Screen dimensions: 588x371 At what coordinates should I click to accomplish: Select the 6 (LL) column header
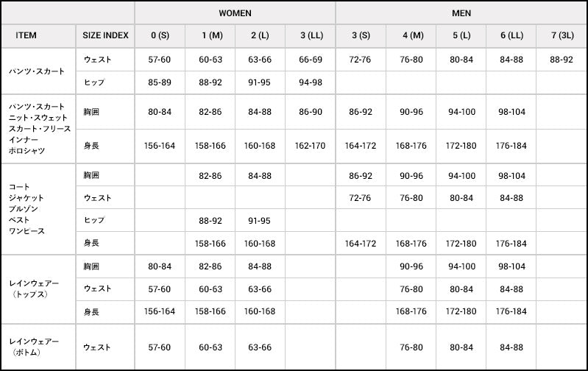click(x=511, y=35)
